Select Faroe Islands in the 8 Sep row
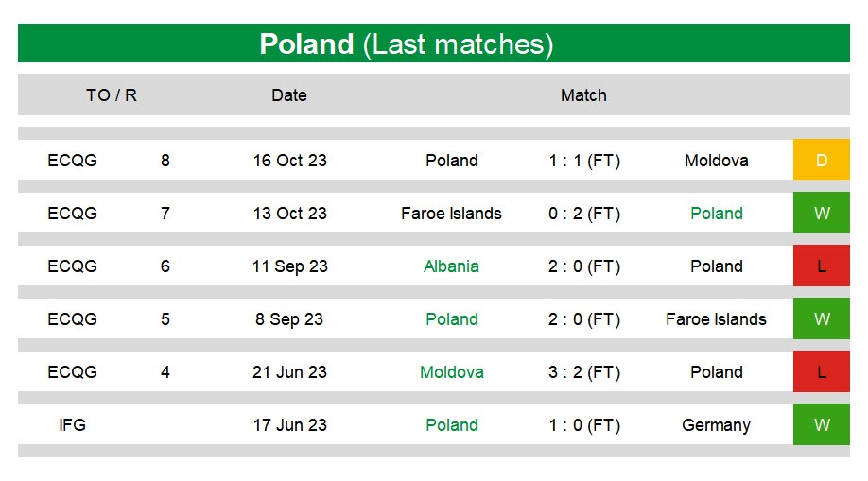The width and height of the screenshot is (868, 481). click(716, 319)
